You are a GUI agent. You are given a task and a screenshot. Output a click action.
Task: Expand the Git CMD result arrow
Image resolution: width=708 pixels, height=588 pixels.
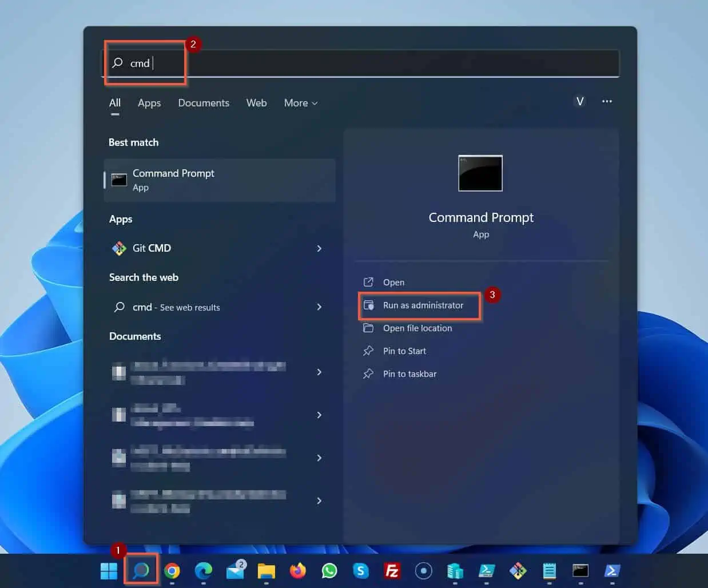tap(319, 248)
